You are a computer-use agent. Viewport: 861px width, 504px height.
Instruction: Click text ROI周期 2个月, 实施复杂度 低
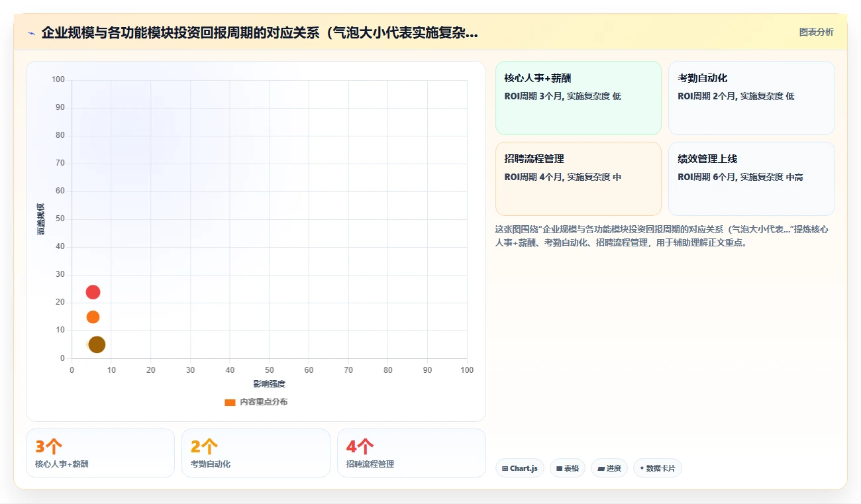click(x=736, y=96)
